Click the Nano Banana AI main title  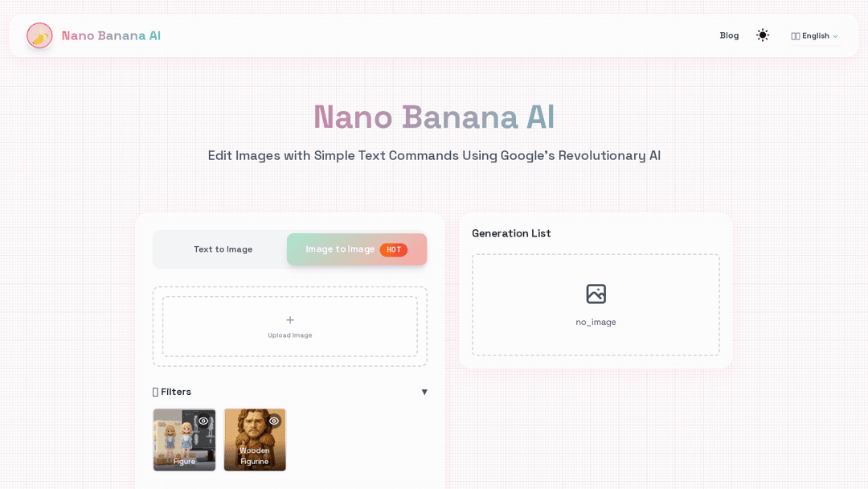pyautogui.click(x=434, y=117)
